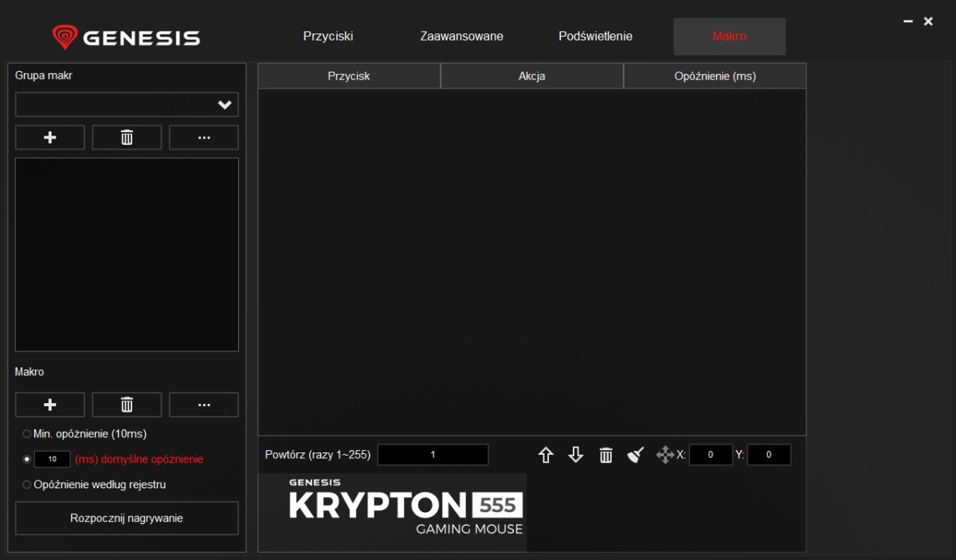This screenshot has width=956, height=560.
Task: Select the domyślne opóźnienie radio option
Action: click(x=27, y=460)
